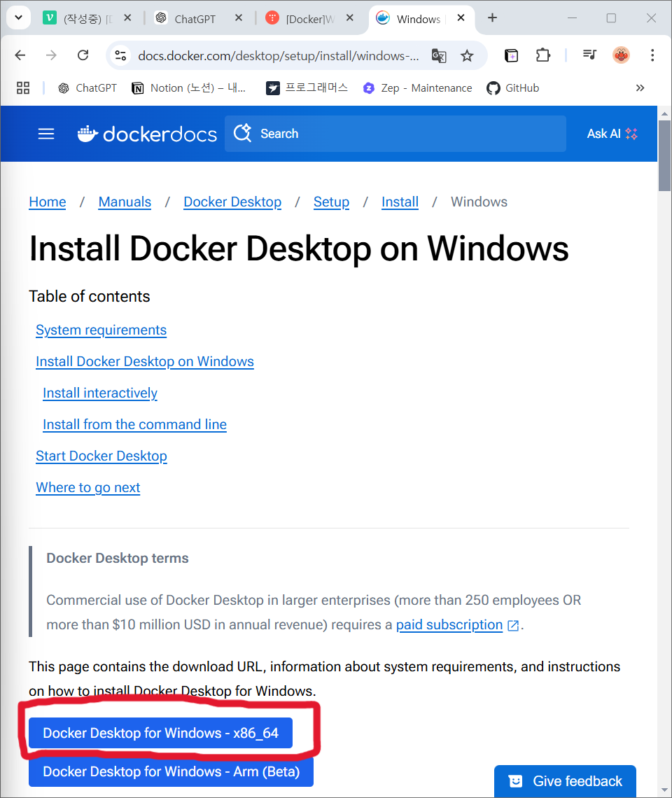The image size is (672, 798).
Task: Jump to Start Docker Desktop section
Action: (x=101, y=456)
